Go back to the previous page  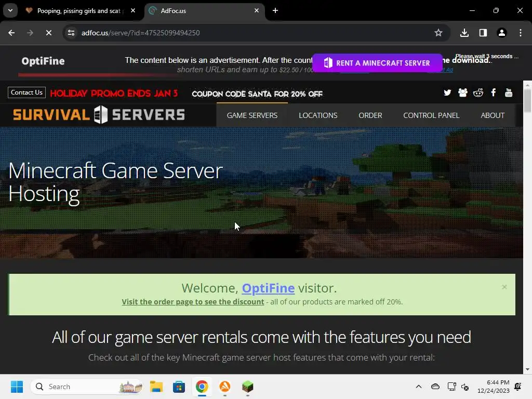coord(11,33)
